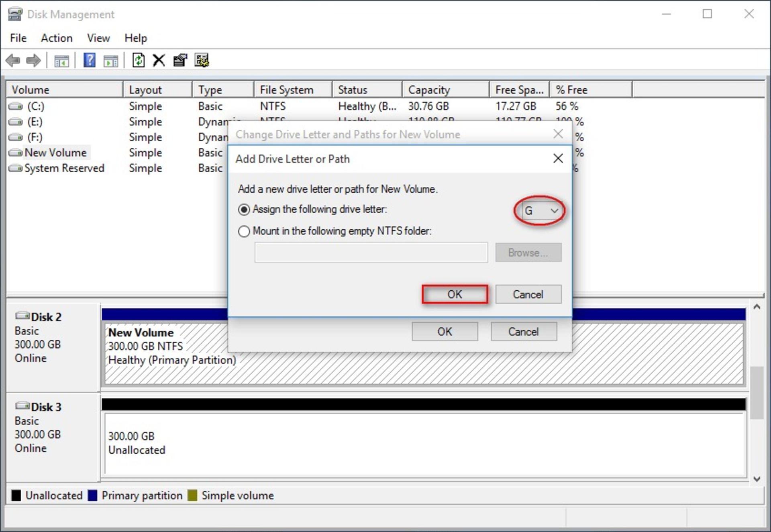Click Cancel in Add Drive Letter dialog

point(528,294)
